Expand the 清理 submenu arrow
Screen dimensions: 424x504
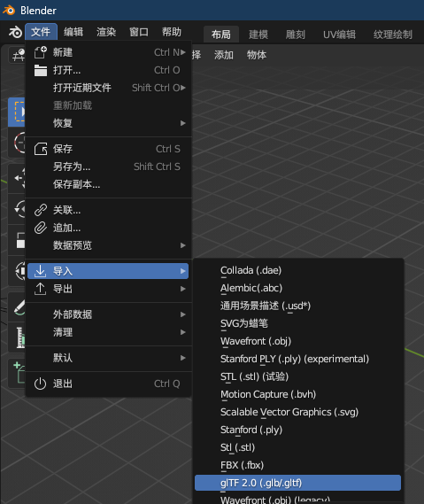point(183,332)
